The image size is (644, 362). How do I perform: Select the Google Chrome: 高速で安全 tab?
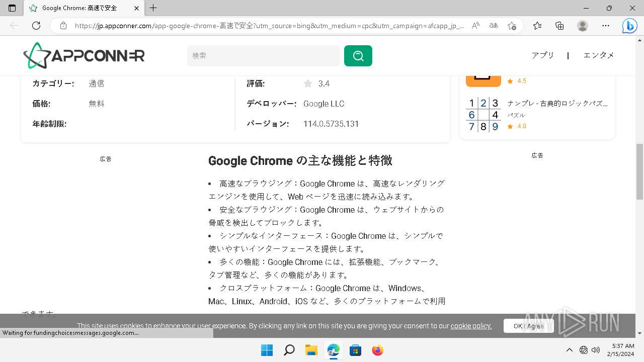point(84,8)
